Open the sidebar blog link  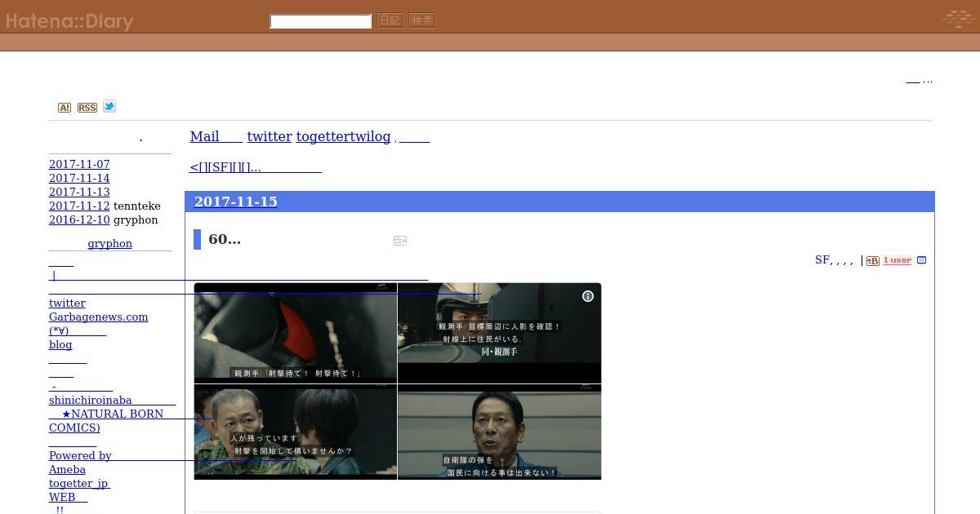click(x=60, y=345)
